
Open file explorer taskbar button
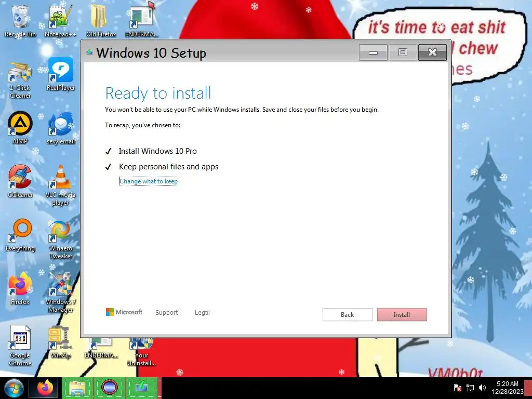coord(77,388)
